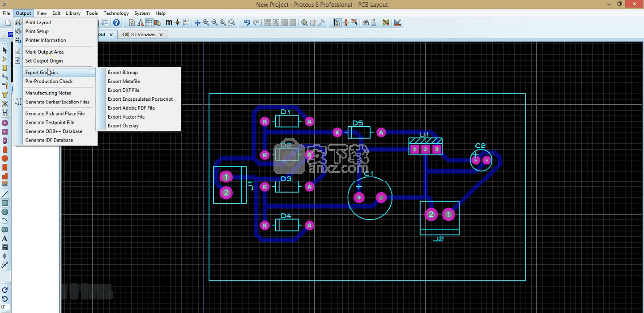Image resolution: width=644 pixels, height=313 pixels.
Task: Select Generate Gerber/Excellon Files
Action: (x=57, y=102)
